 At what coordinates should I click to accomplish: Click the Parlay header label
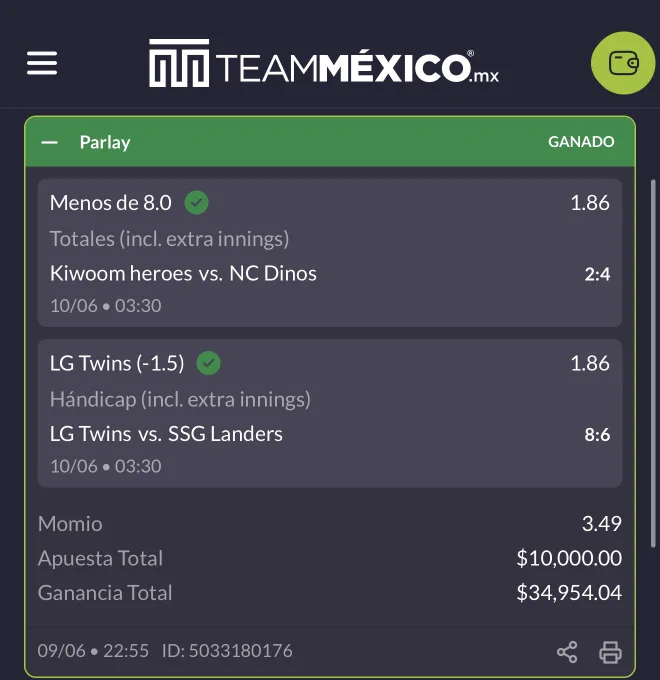105,142
